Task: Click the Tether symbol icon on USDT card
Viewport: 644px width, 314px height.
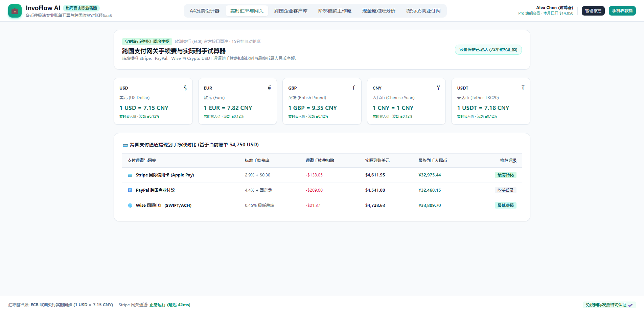Action: pos(523,88)
